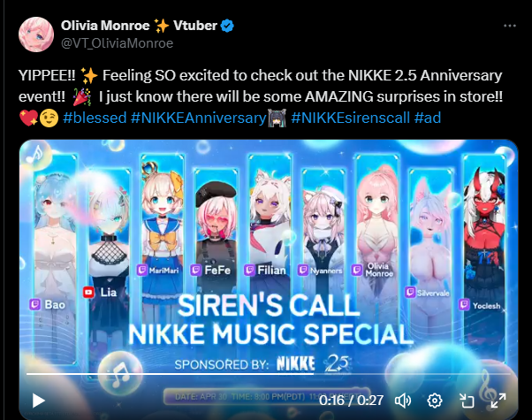The image size is (532, 420).
Task: Open video settings gear icon
Action: pos(434,401)
